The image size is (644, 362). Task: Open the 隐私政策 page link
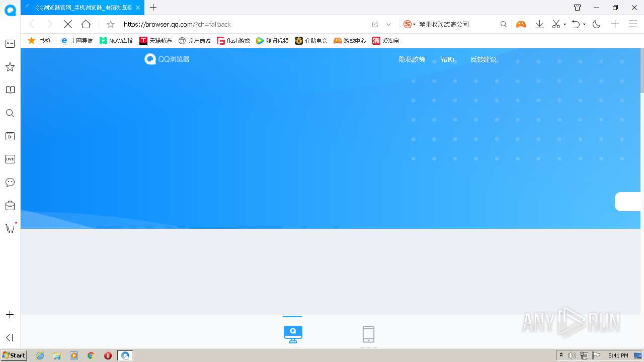point(412,59)
